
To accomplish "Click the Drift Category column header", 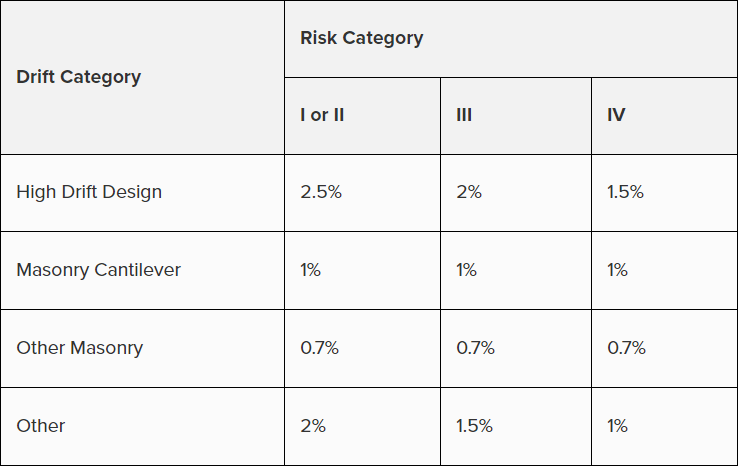I will click(79, 77).
